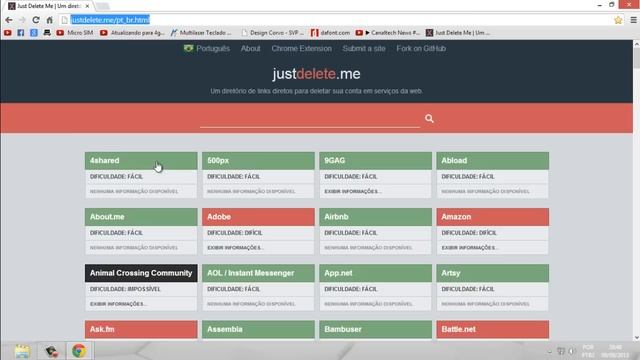The height and width of the screenshot is (360, 640).
Task: Open the Animal Crossing Community card header
Action: (x=141, y=273)
